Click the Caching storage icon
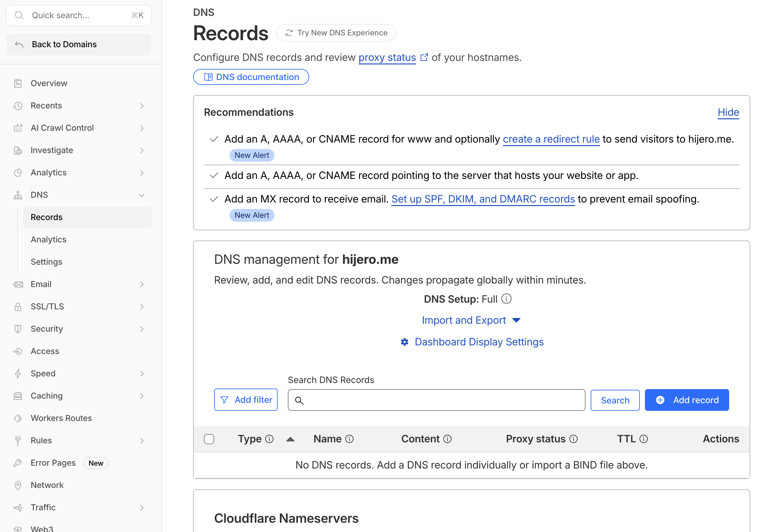 (18, 396)
